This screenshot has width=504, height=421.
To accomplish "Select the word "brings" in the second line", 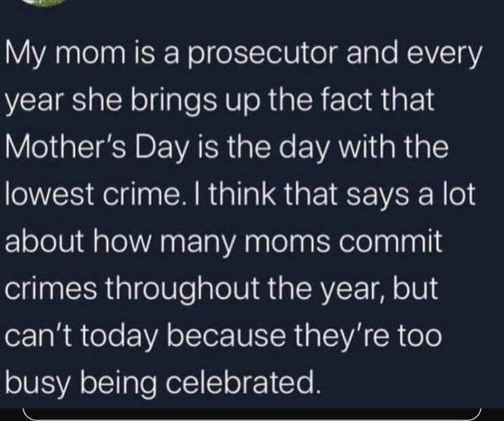I will coord(172,102).
